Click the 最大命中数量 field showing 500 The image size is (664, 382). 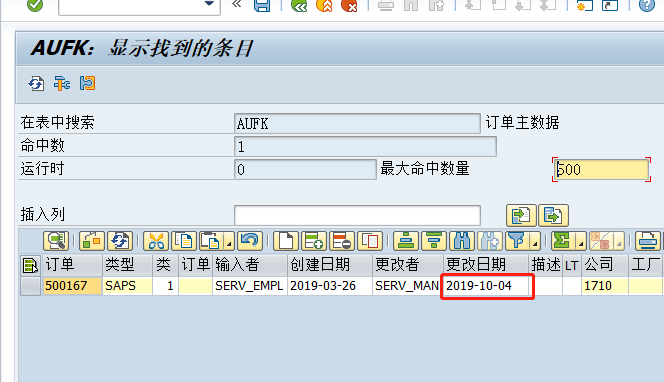click(601, 169)
